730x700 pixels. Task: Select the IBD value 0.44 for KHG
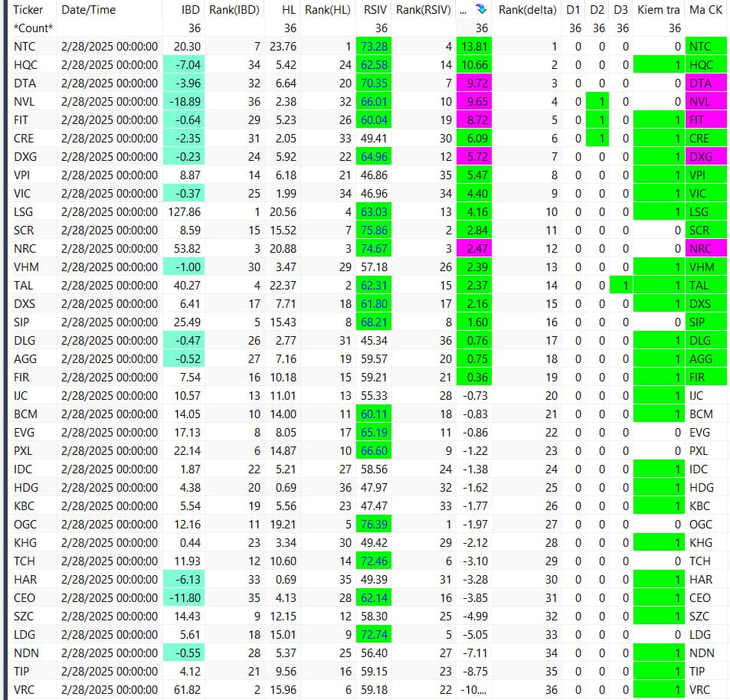point(191,543)
